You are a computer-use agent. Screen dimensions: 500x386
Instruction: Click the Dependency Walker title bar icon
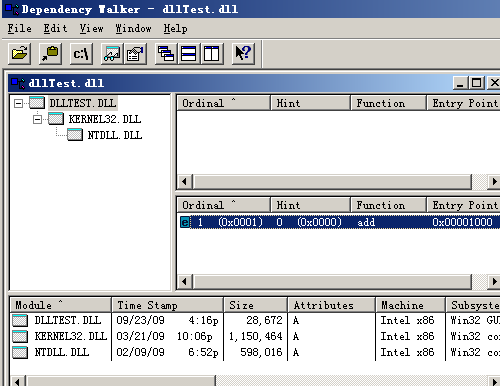point(12,9)
